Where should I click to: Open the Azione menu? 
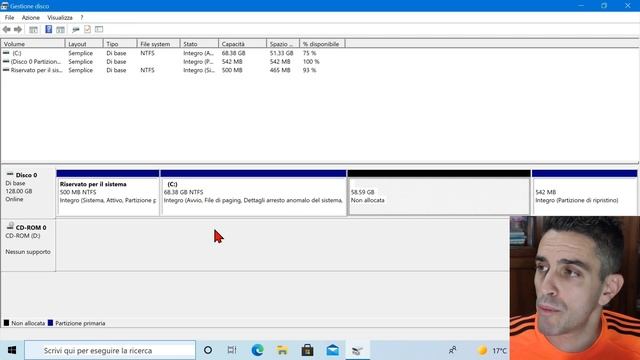click(31, 18)
